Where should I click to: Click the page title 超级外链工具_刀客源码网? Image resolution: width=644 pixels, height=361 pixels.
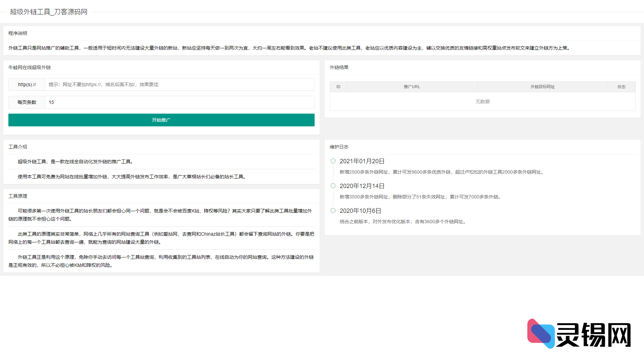pos(49,12)
